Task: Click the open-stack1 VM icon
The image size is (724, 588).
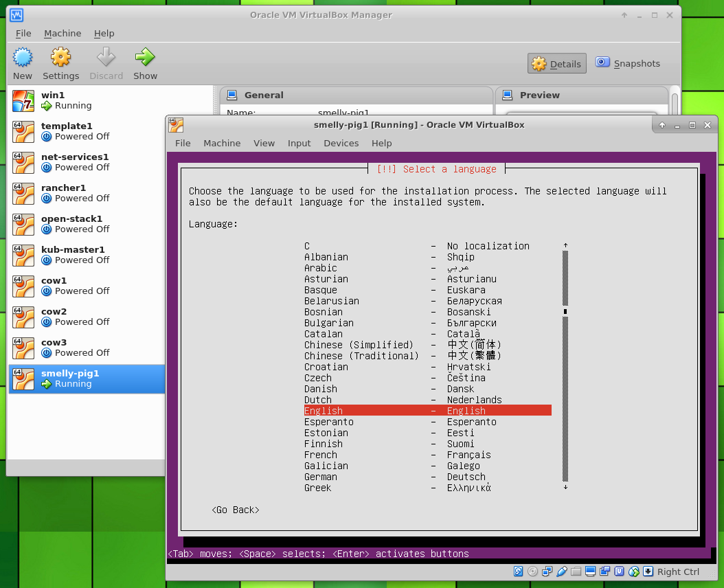Action: (23, 225)
